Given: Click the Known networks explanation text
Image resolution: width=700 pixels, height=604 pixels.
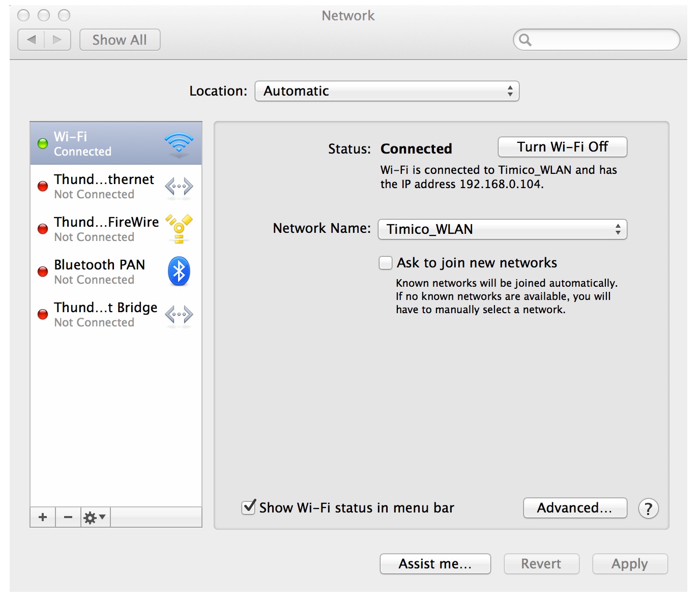Looking at the screenshot, I should point(507,296).
